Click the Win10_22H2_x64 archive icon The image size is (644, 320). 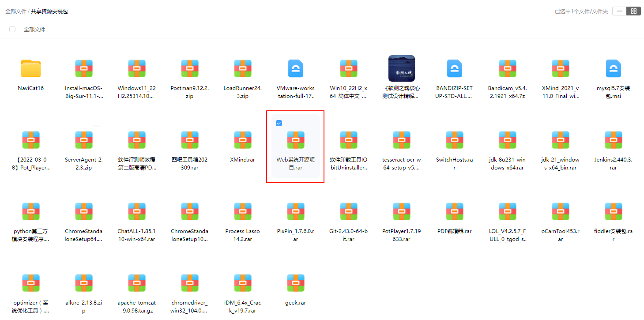click(x=349, y=68)
